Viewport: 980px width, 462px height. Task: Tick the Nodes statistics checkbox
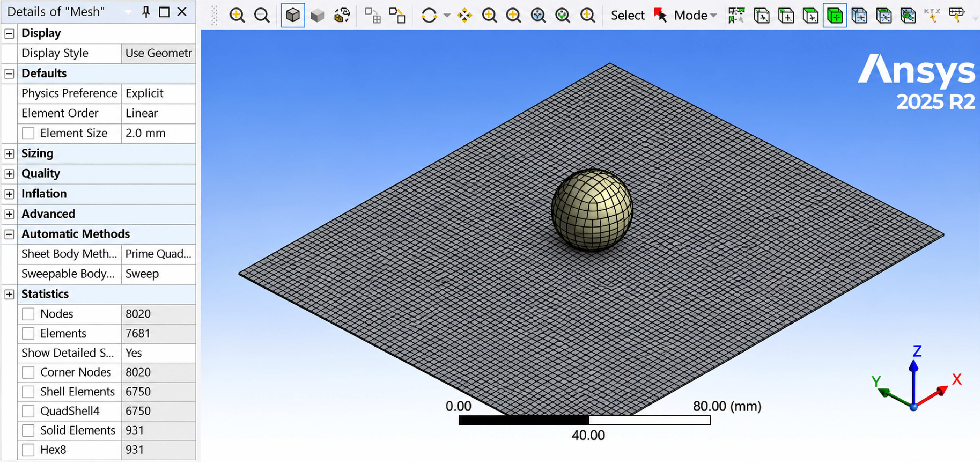28,314
